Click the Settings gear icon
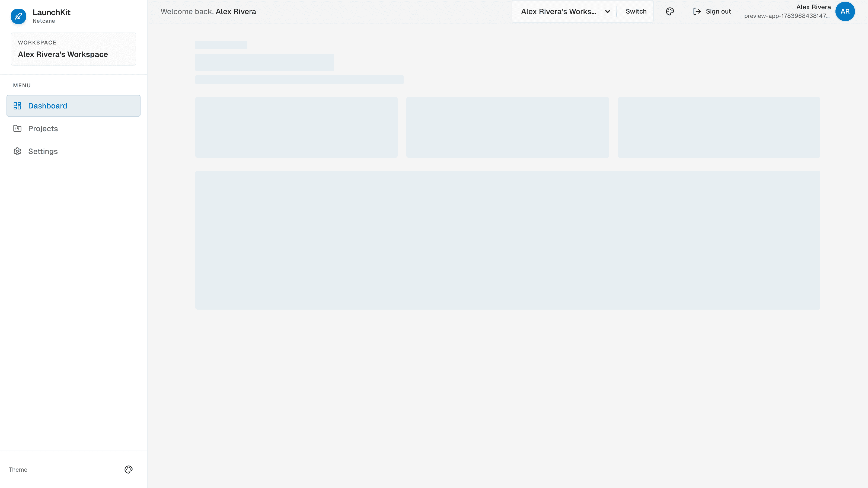 [x=17, y=151]
